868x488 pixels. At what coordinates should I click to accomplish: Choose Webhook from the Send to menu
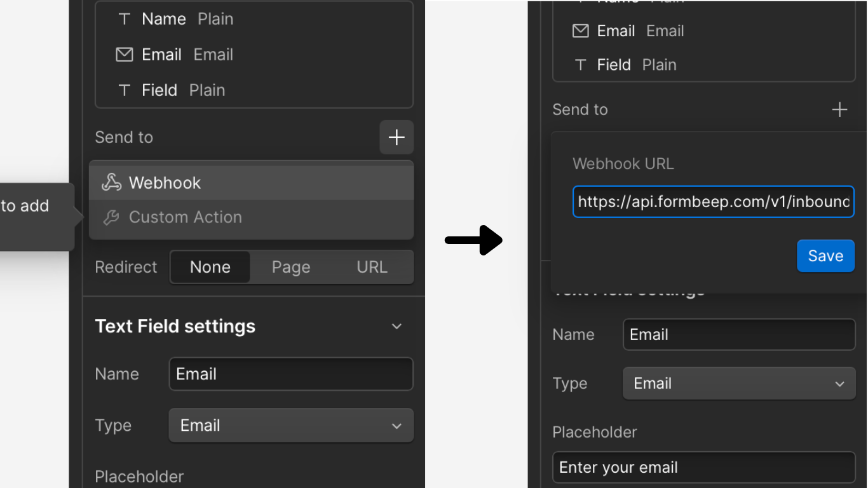(165, 182)
